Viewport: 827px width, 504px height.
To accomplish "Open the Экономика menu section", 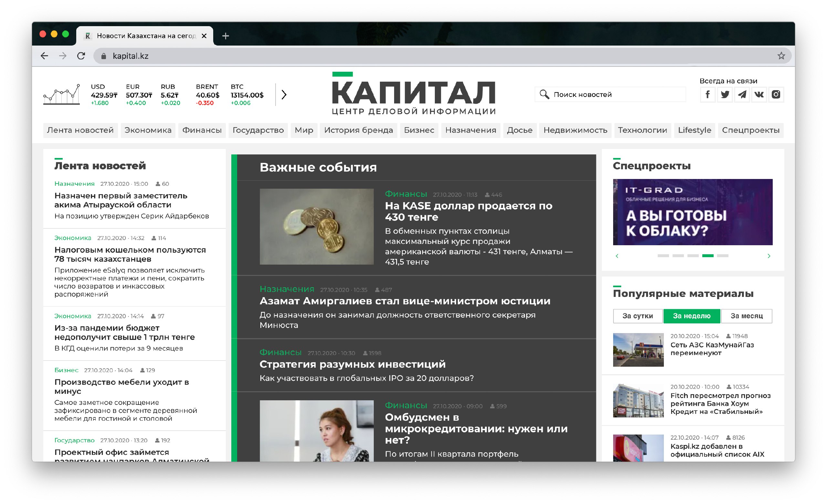I will 148,130.
